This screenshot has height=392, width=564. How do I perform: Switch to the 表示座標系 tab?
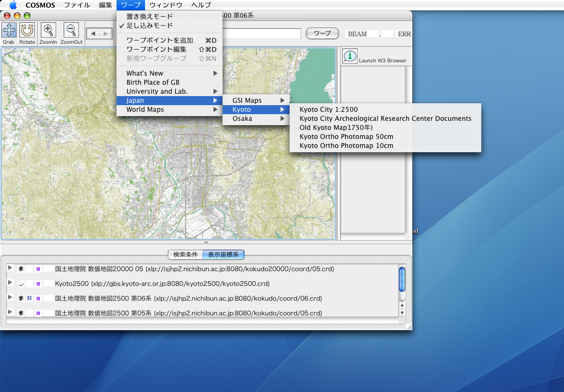click(224, 255)
